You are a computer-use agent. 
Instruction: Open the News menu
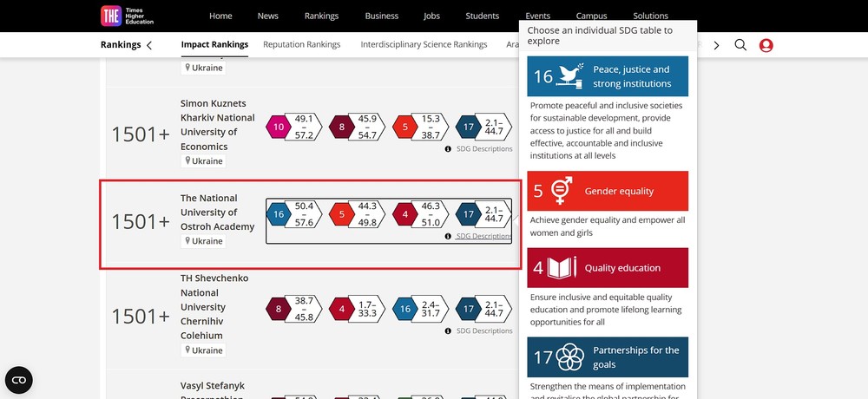(x=267, y=16)
